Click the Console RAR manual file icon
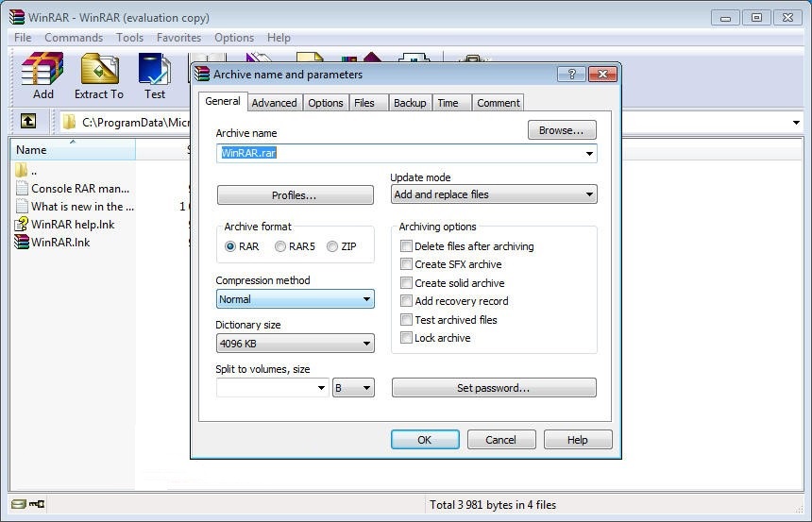 [21, 188]
